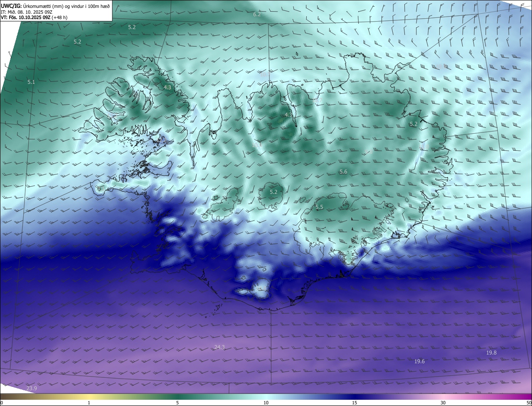Viewport: 532px width, 406px height.
Task: Click the precipitation colour scale gradient bar
Action: coord(266,397)
